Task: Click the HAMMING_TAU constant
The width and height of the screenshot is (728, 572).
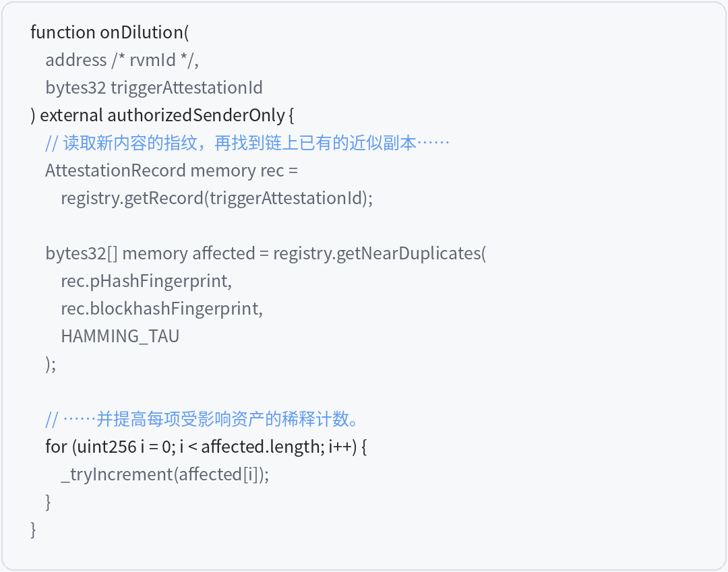Action: click(x=120, y=336)
